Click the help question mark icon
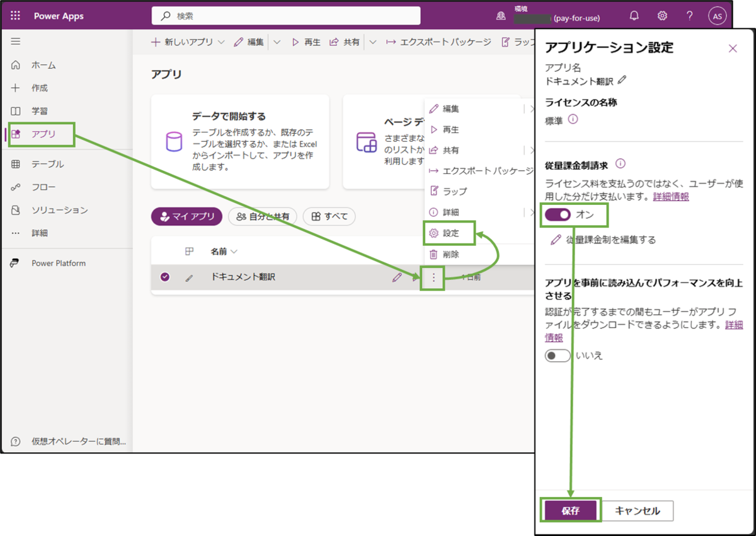The width and height of the screenshot is (756, 536). (x=690, y=16)
